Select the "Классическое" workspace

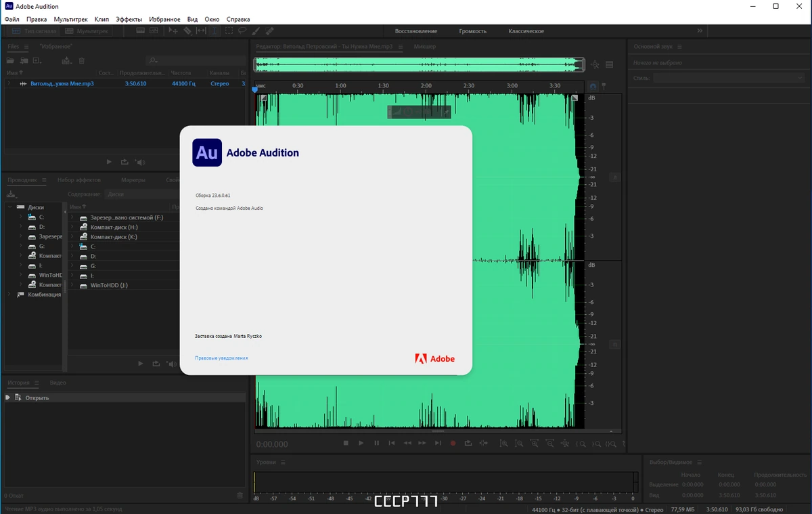(x=526, y=31)
